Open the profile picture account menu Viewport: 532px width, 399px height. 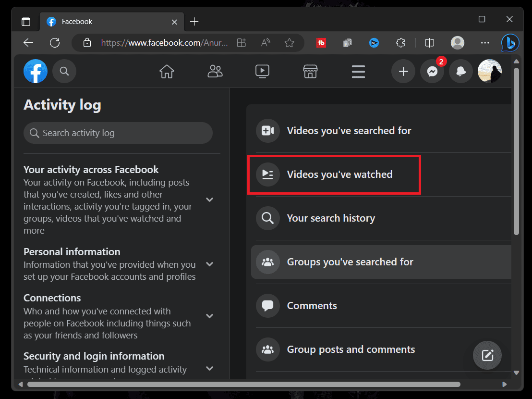pyautogui.click(x=490, y=71)
